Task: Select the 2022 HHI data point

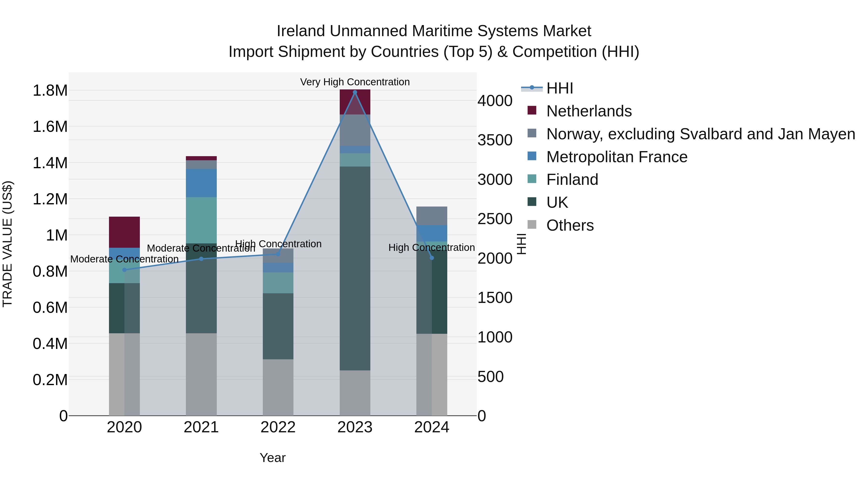Action: (278, 254)
